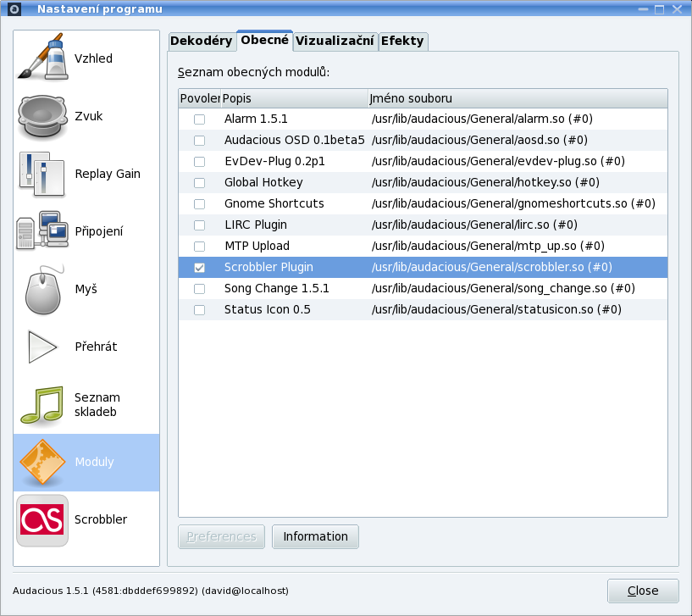Click the evdev-plug.so file path
Screen dimensions: 692x616
click(x=498, y=161)
